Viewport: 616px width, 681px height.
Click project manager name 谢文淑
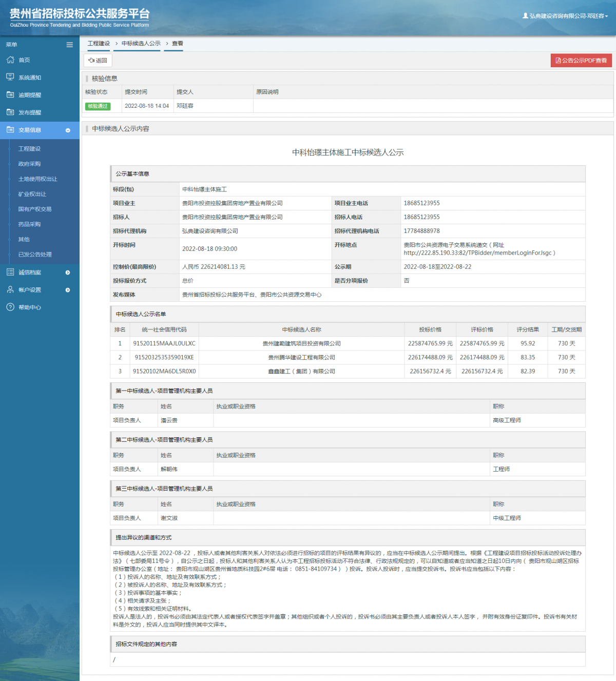click(169, 518)
